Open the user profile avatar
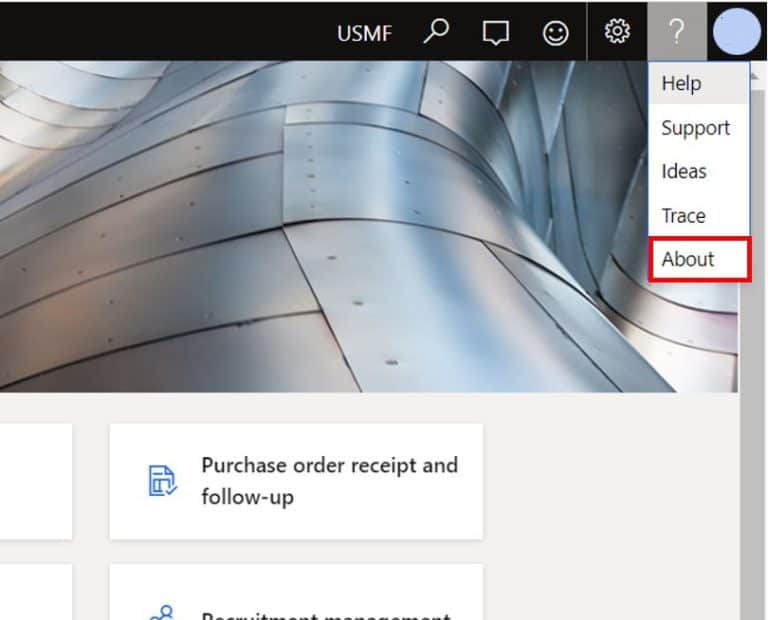The height and width of the screenshot is (620, 768). point(737,31)
